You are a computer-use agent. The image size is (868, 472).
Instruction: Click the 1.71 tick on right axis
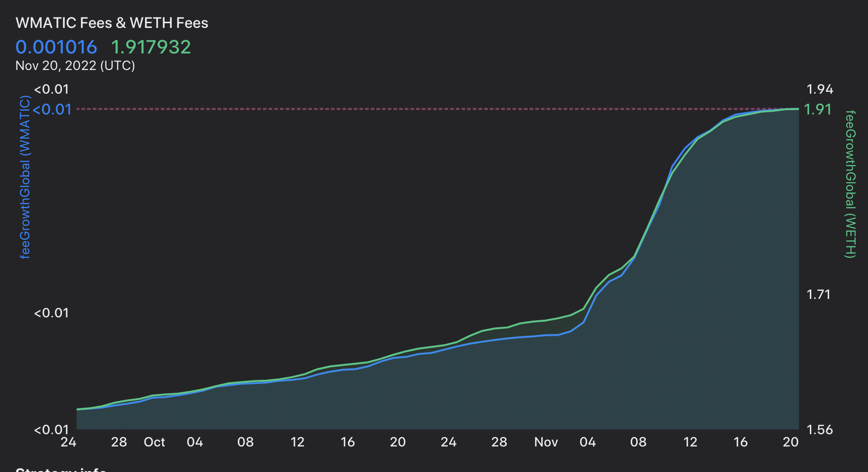tap(818, 294)
